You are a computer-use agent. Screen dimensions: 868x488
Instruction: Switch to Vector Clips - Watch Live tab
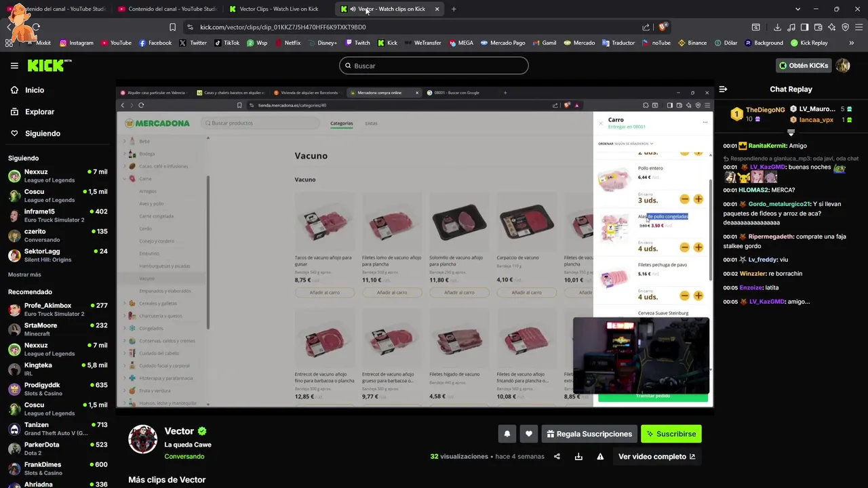279,9
